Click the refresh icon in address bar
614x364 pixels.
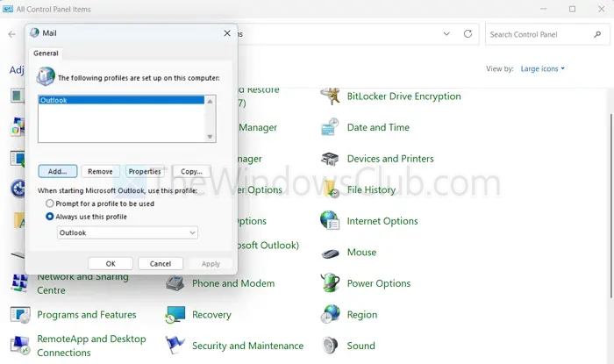468,34
